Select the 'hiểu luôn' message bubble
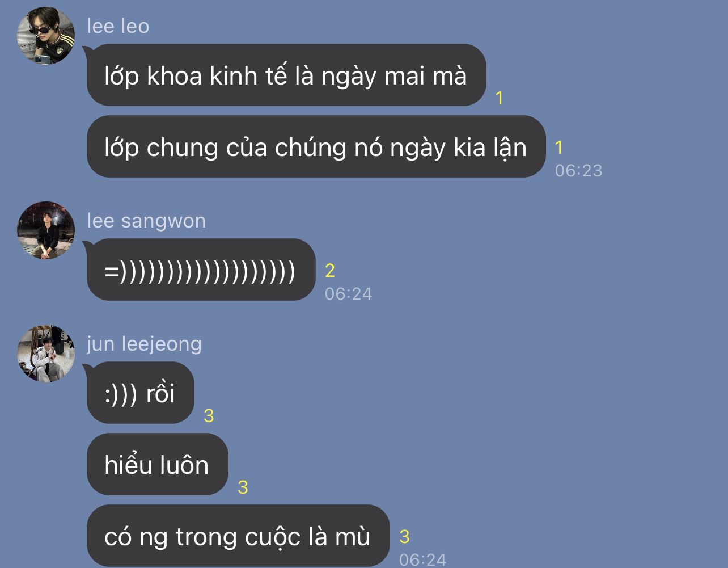The image size is (728, 568). (157, 464)
